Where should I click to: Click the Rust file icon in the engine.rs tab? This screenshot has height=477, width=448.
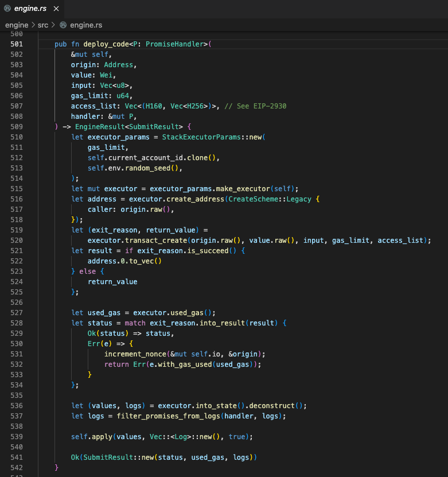tap(7, 9)
